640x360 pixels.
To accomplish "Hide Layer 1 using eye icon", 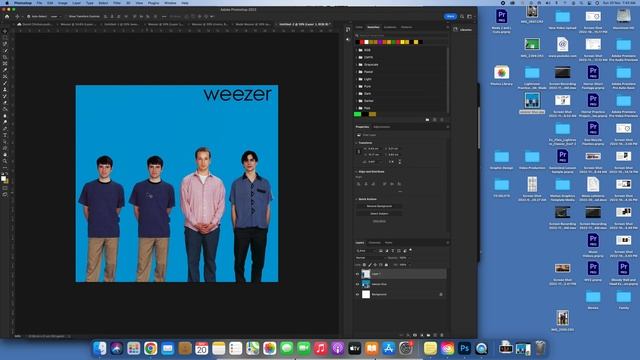I will [357, 274].
